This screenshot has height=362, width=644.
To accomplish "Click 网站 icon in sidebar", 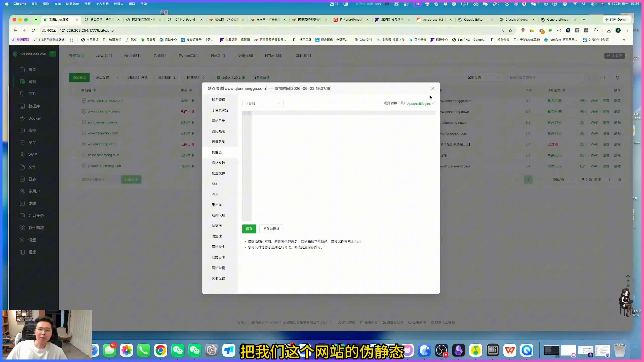I will coord(22,82).
